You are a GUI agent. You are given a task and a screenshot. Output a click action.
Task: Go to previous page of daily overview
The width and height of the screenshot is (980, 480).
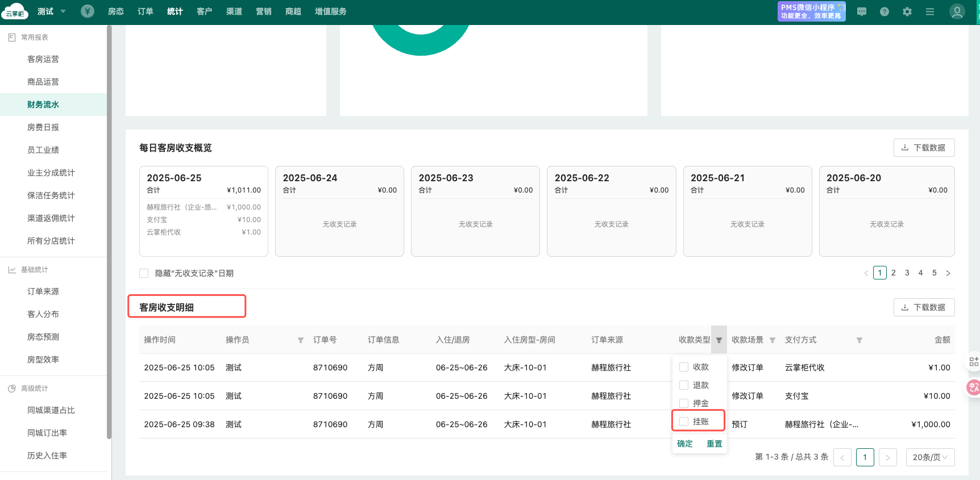pyautogui.click(x=866, y=273)
